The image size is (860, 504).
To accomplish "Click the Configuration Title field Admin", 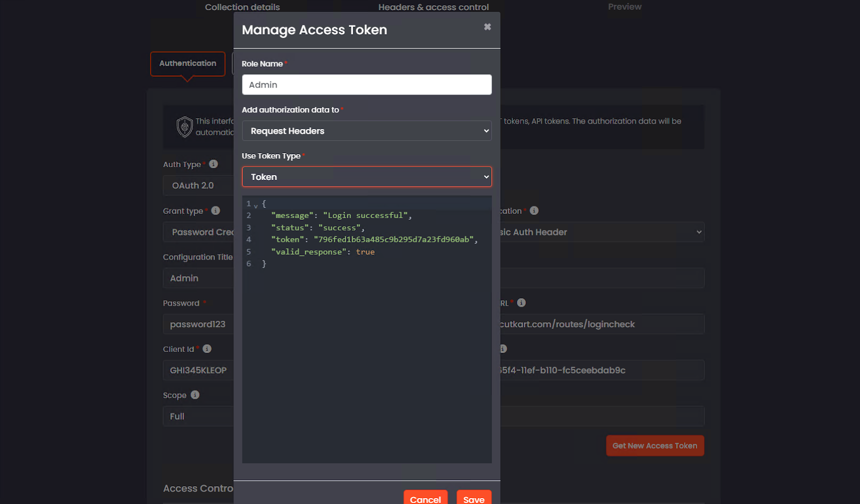I will (x=198, y=278).
